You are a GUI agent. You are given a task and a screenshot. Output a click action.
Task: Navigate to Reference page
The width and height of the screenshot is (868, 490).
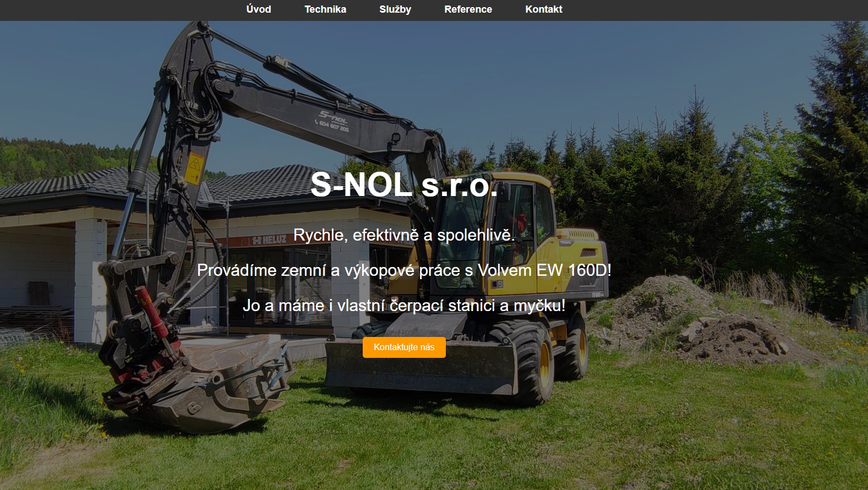(x=468, y=9)
